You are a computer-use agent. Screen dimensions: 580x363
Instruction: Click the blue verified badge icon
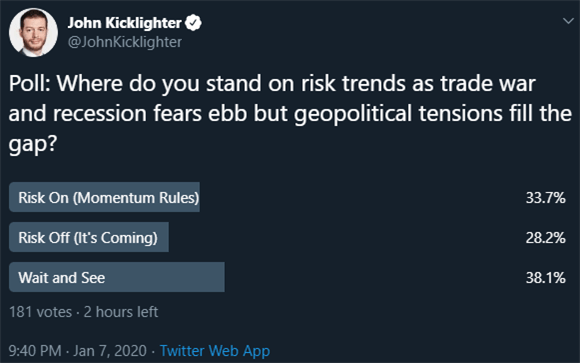point(193,23)
